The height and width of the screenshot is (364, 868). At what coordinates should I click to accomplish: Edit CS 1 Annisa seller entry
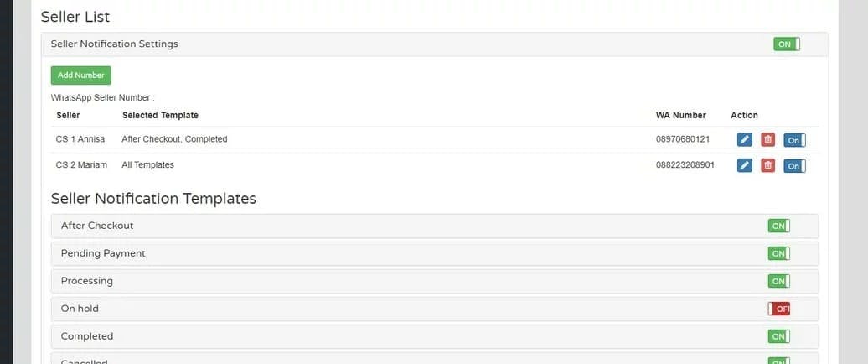pyautogui.click(x=745, y=139)
